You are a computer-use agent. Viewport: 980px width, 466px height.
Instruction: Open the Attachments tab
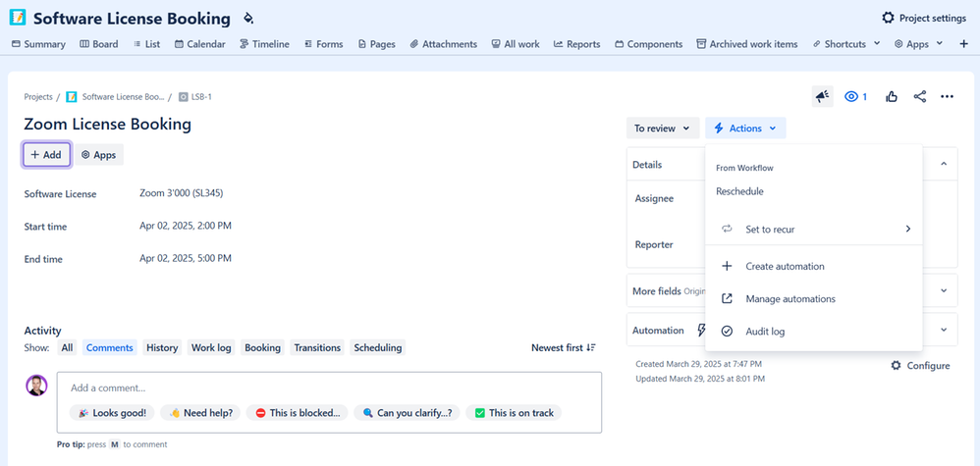click(x=444, y=44)
